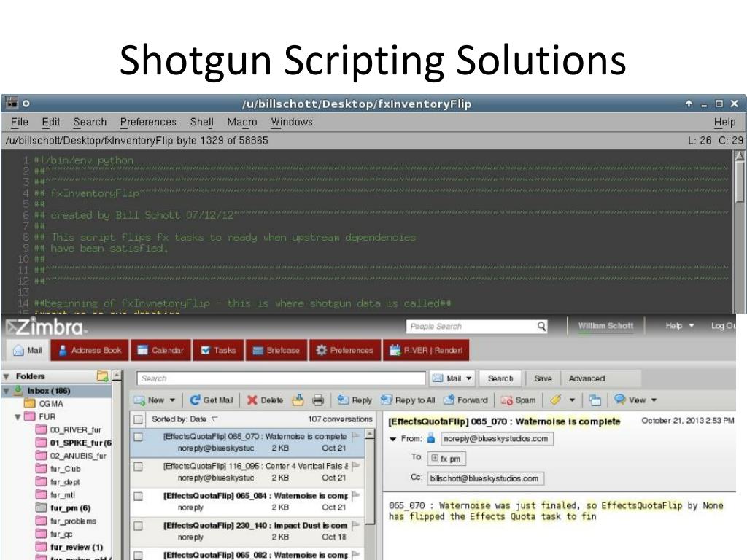Open the Tag dropdown arrow
The image size is (747, 560).
(x=572, y=400)
